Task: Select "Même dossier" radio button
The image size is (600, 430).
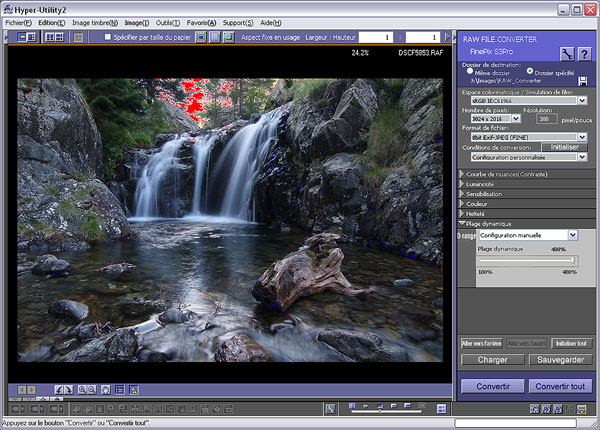Action: 471,73
